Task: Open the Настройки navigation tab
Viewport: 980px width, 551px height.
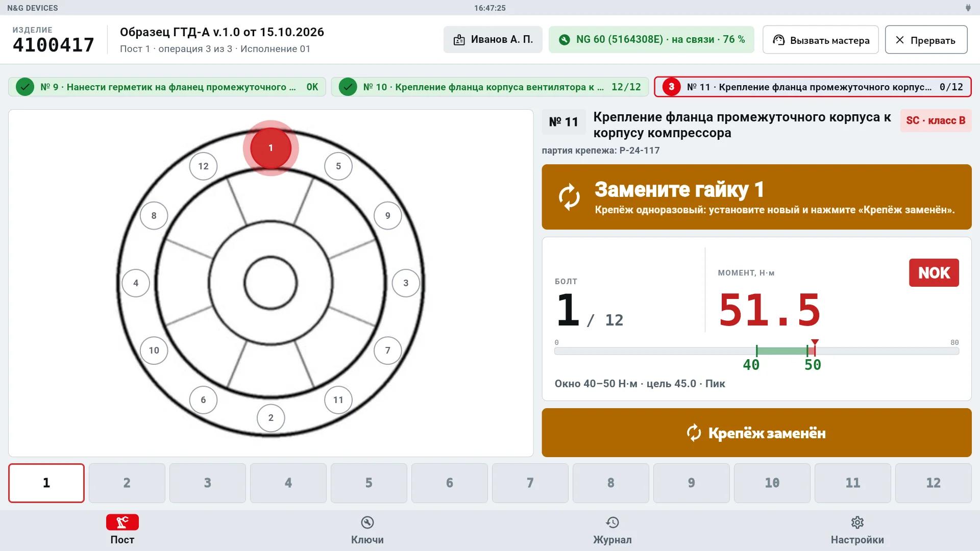Action: pos(857,531)
